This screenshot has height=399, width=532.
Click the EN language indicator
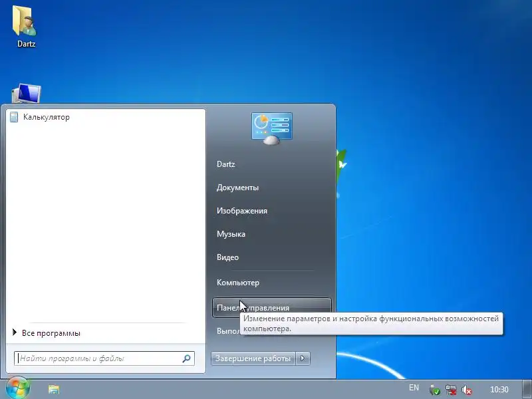[414, 388]
